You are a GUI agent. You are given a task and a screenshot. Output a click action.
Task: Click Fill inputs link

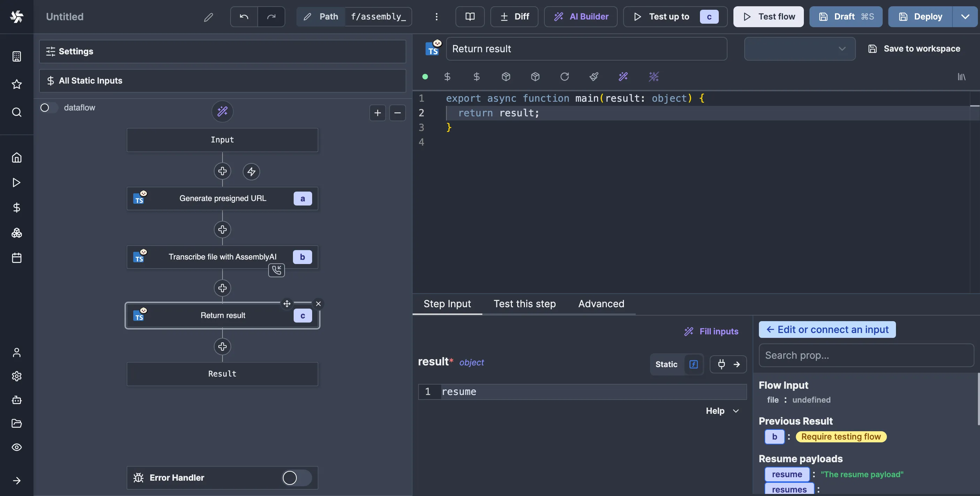(x=711, y=332)
